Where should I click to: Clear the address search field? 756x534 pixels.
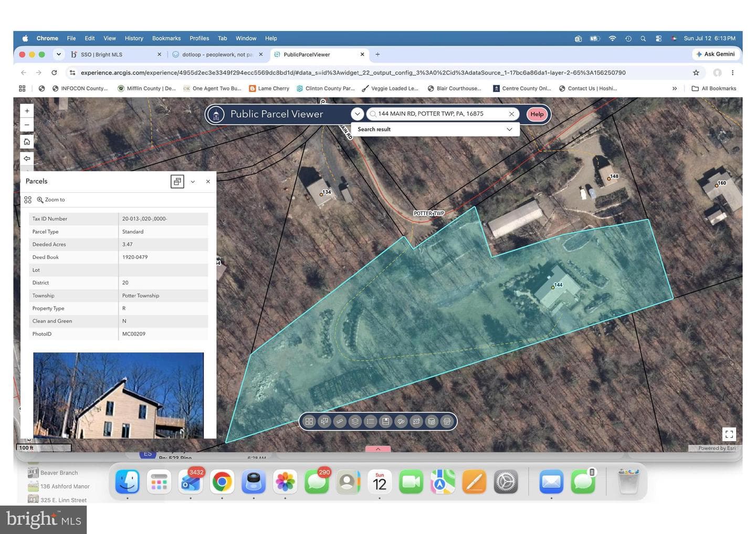[511, 114]
